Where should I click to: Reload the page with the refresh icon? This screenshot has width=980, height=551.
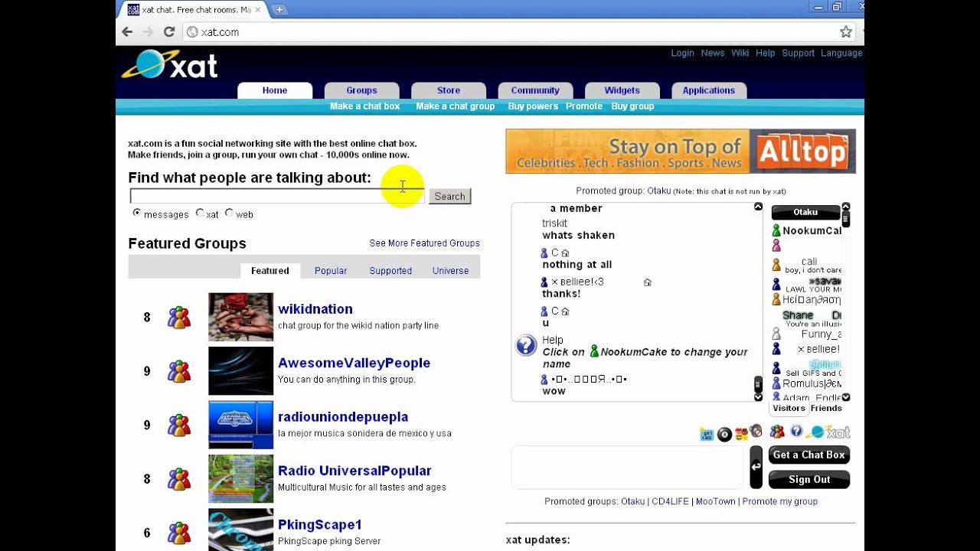click(x=168, y=32)
